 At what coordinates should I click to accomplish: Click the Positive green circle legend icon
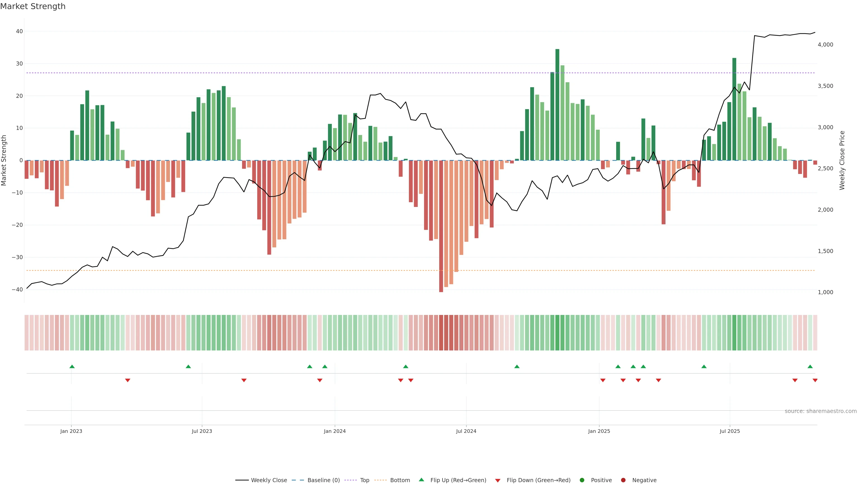click(x=582, y=480)
